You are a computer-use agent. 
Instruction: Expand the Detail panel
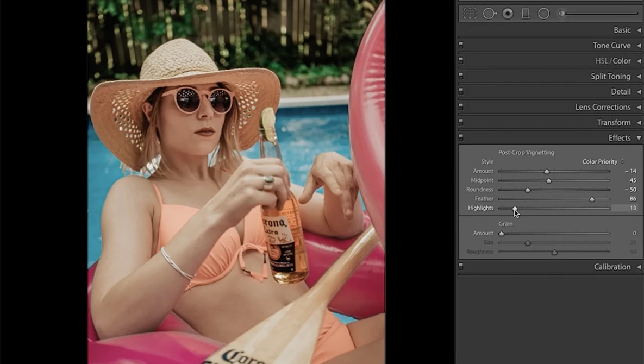(x=639, y=91)
